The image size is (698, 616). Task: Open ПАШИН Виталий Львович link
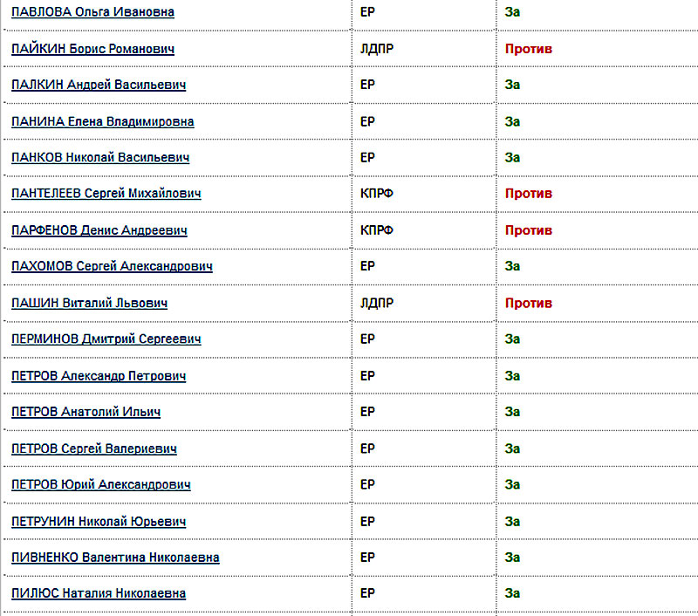(89, 303)
